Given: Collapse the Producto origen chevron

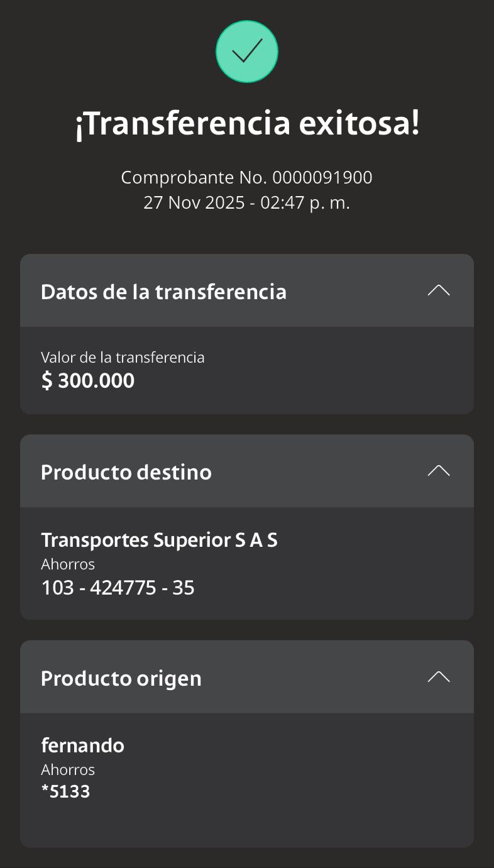Looking at the screenshot, I should tap(438, 677).
